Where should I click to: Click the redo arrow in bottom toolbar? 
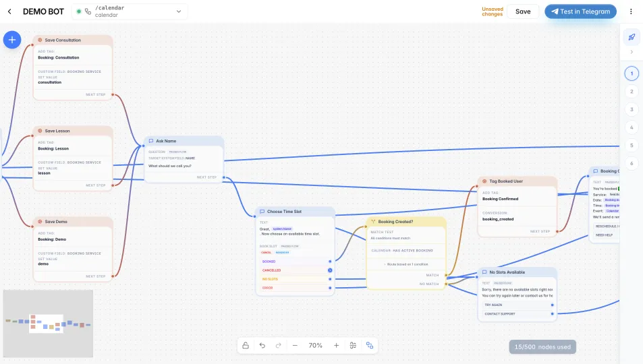[279, 346]
